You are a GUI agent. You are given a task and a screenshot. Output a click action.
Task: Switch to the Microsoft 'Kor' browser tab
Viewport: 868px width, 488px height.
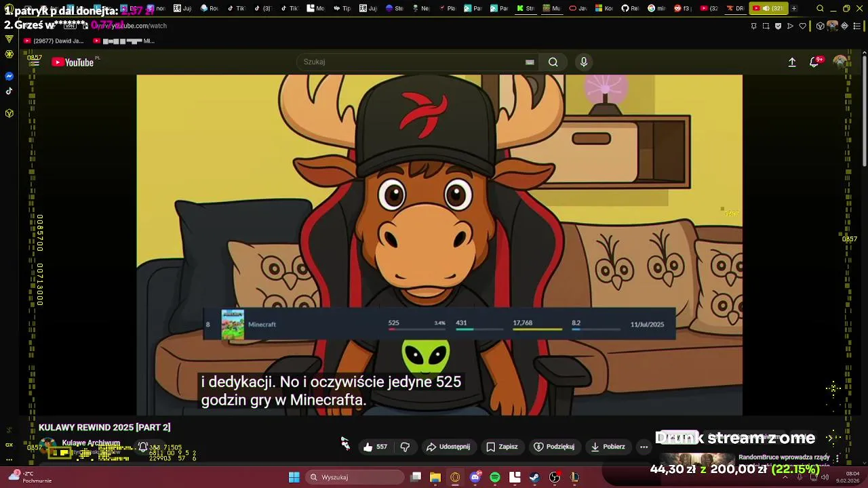[604, 8]
